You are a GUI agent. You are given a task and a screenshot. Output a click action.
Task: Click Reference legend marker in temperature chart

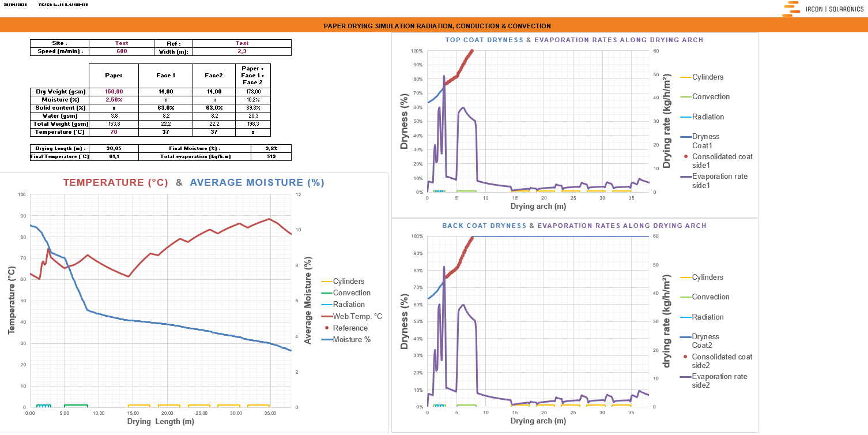click(327, 328)
